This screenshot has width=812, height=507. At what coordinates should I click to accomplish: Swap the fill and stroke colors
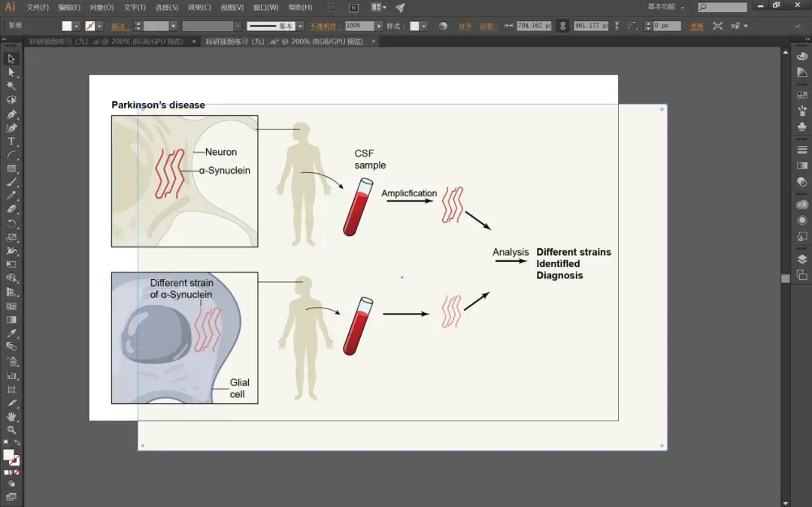[17, 442]
